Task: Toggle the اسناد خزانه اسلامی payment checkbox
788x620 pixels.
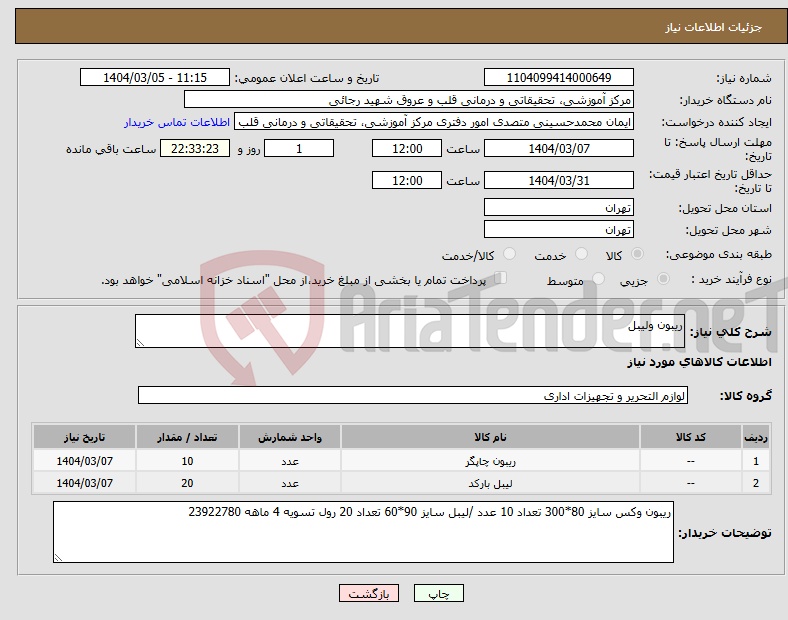Action: 501,278
